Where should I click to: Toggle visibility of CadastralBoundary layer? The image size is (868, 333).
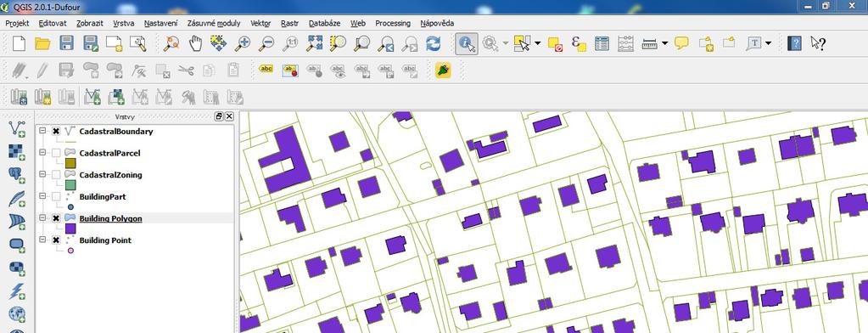click(x=56, y=132)
